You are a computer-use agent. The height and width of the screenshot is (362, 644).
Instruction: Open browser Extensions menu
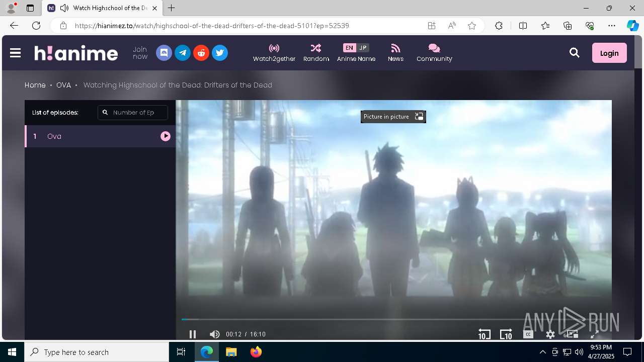[499, 26]
